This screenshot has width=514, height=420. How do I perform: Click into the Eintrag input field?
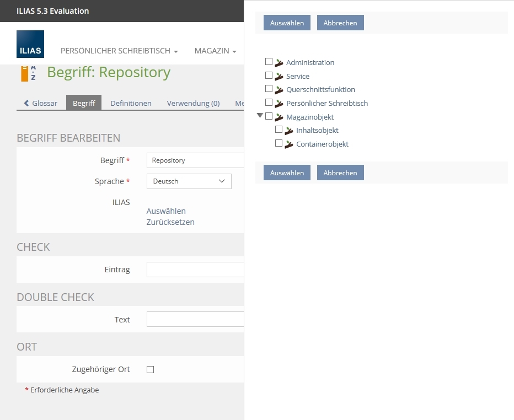[x=195, y=270]
